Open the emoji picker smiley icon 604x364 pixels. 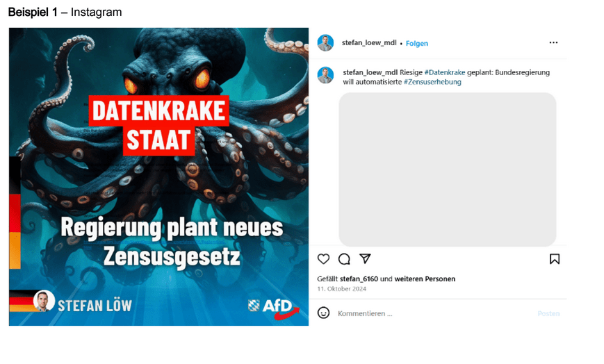[324, 313]
